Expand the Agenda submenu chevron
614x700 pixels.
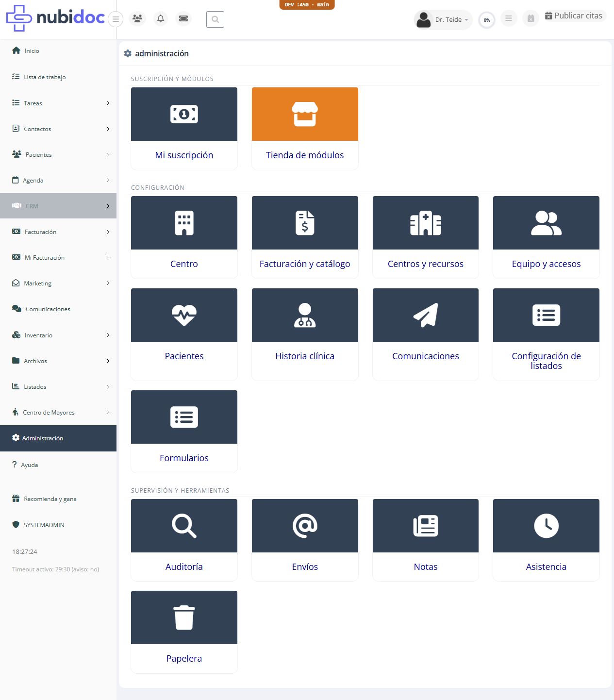(x=108, y=180)
